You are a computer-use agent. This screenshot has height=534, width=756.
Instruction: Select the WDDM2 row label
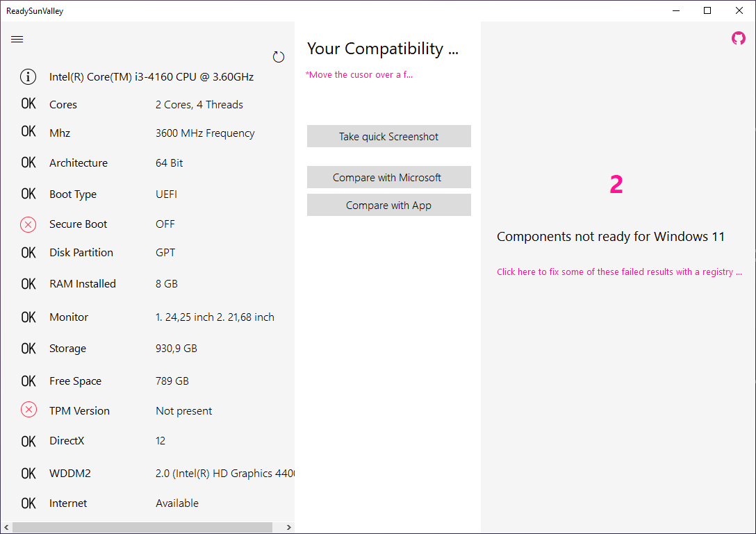[x=70, y=474]
